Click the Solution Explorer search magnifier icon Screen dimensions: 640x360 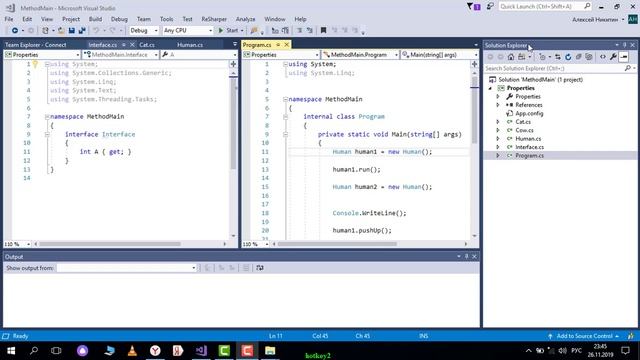628,68
